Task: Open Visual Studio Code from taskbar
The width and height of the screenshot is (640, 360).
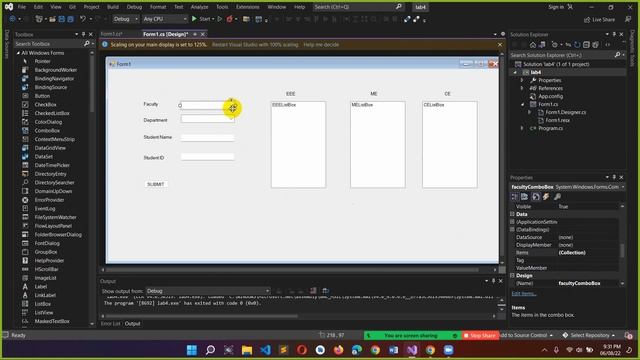Action: click(x=265, y=350)
